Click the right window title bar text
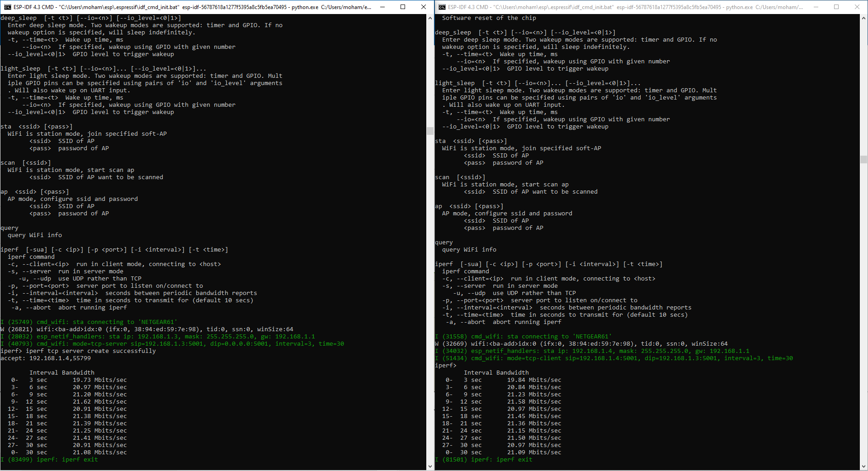The width and height of the screenshot is (868, 471). click(x=626, y=7)
